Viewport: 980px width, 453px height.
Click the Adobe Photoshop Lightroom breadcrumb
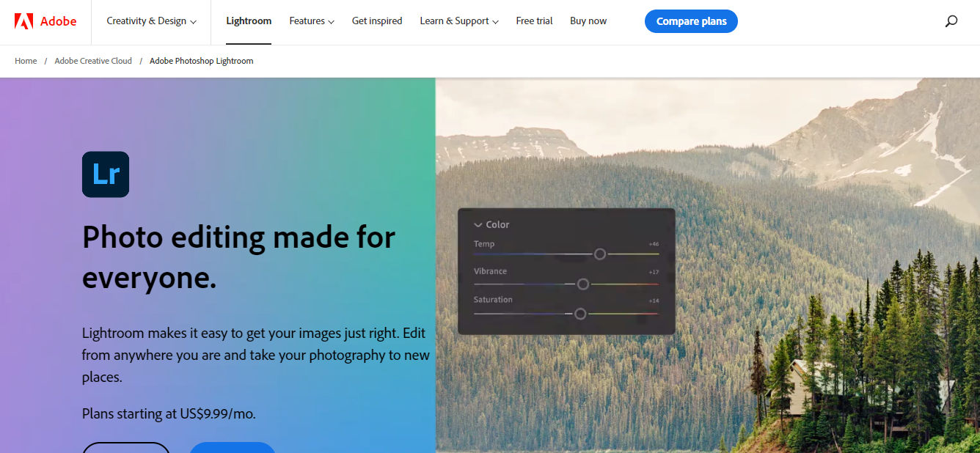click(202, 61)
